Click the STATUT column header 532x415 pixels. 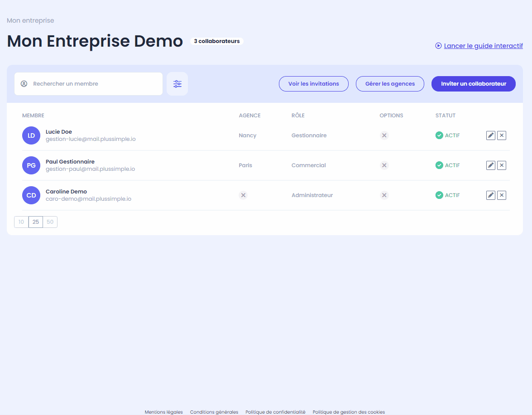click(x=446, y=116)
